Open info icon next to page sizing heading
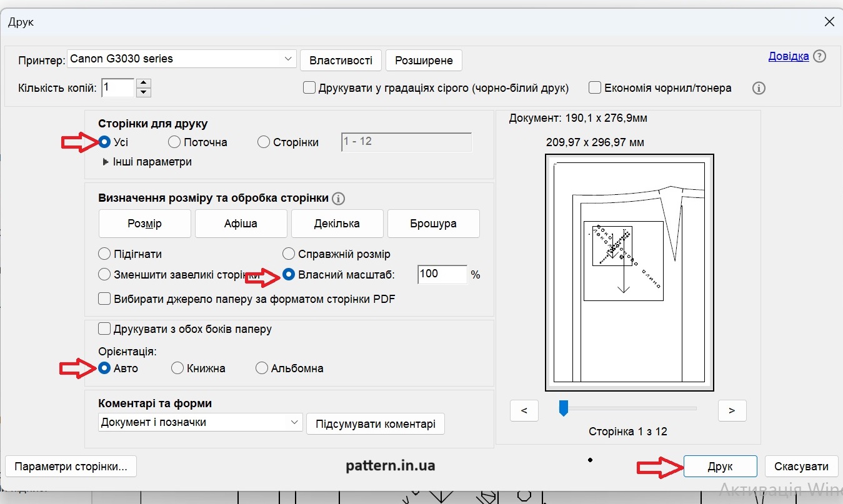Viewport: 843px width, 504px height. point(339,199)
